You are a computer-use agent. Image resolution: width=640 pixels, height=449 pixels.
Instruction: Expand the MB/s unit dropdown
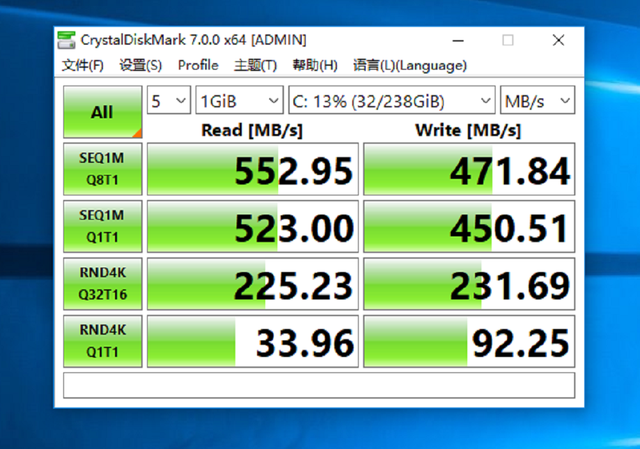pyautogui.click(x=538, y=100)
